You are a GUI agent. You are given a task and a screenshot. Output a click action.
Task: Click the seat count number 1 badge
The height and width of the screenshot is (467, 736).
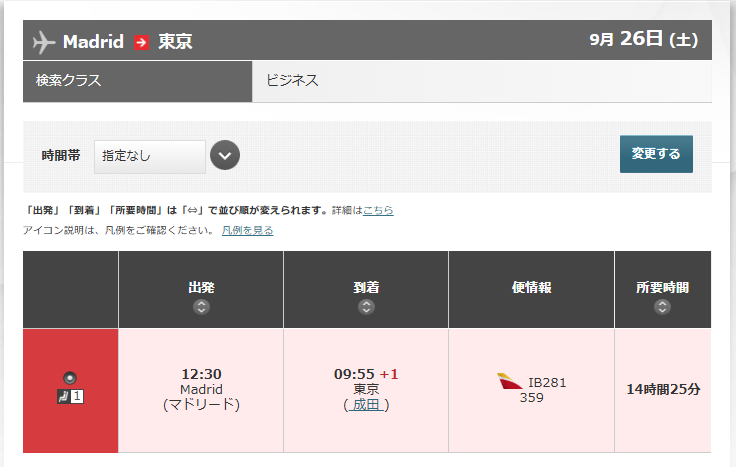[x=77, y=396]
